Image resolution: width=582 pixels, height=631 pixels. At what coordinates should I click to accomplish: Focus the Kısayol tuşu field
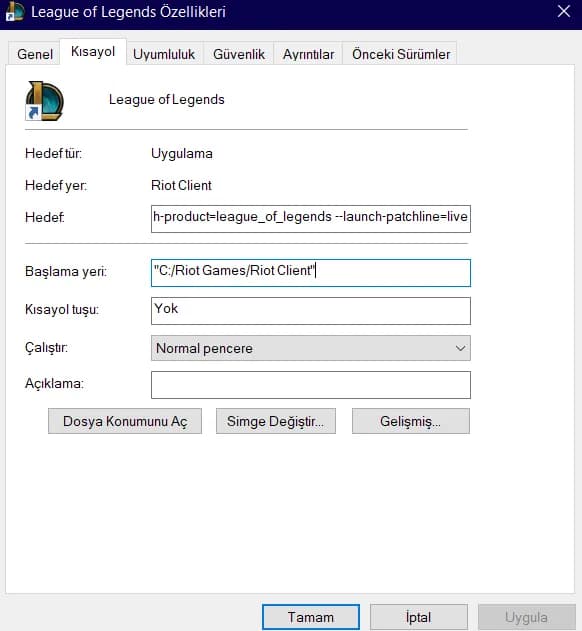pos(311,310)
